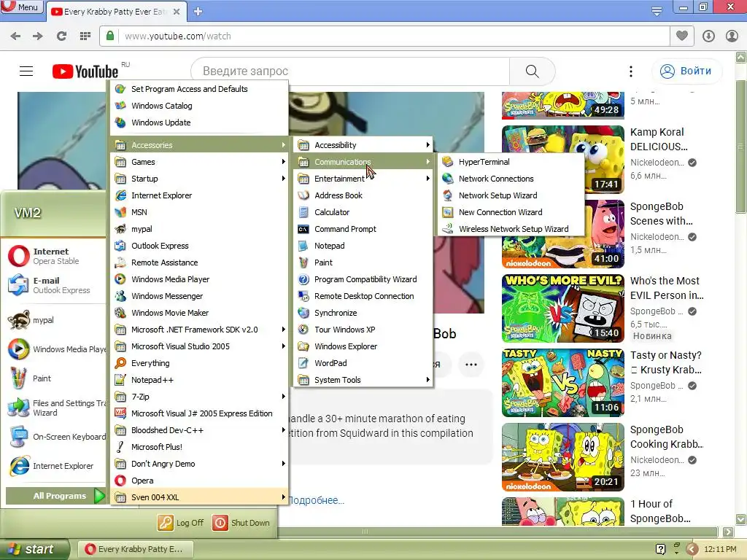
Task: Expand the Startup submenu
Action: [x=199, y=179]
